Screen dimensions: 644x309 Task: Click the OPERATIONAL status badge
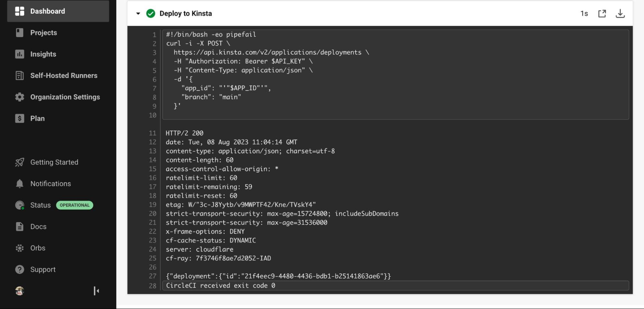point(74,205)
